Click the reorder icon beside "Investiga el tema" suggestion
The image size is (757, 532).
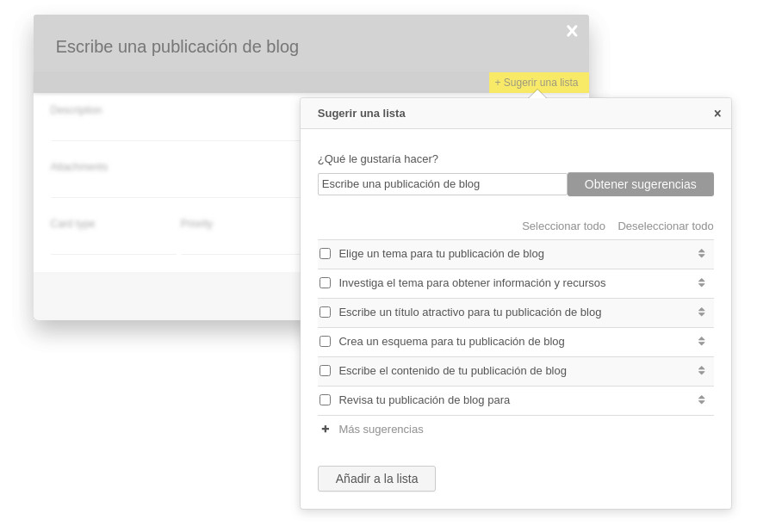coord(701,282)
